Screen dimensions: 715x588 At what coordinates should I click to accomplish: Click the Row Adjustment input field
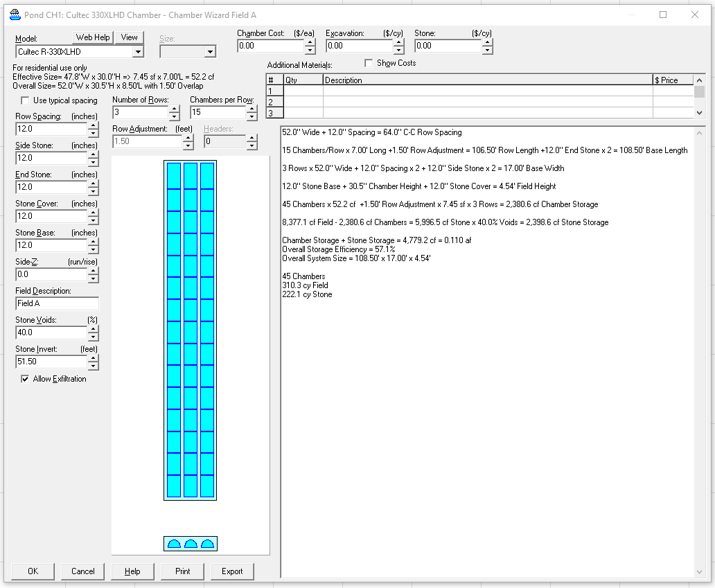[x=148, y=141]
